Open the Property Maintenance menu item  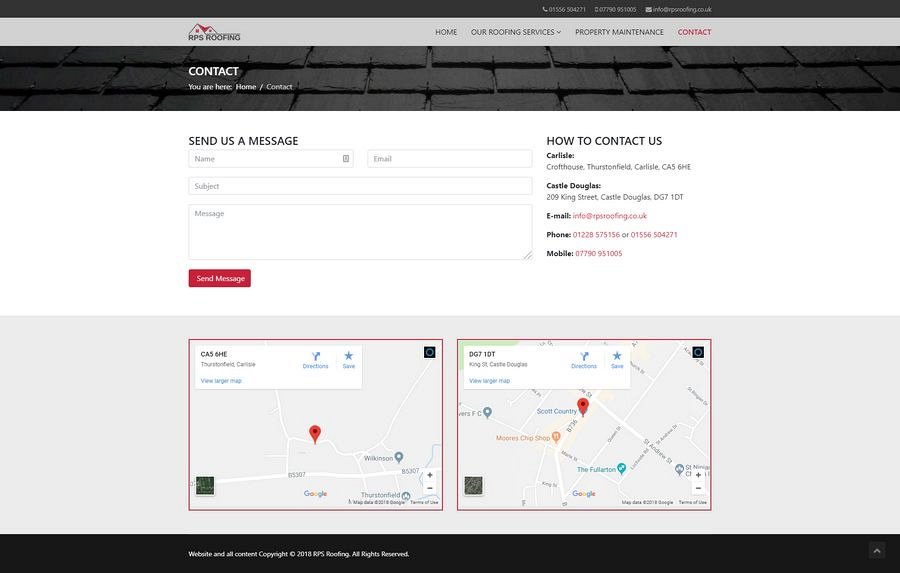click(x=619, y=32)
